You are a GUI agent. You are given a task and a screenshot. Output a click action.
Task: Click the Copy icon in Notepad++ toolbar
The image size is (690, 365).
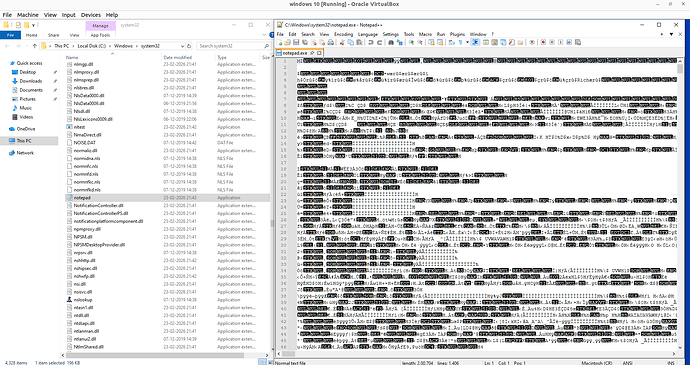coord(350,42)
